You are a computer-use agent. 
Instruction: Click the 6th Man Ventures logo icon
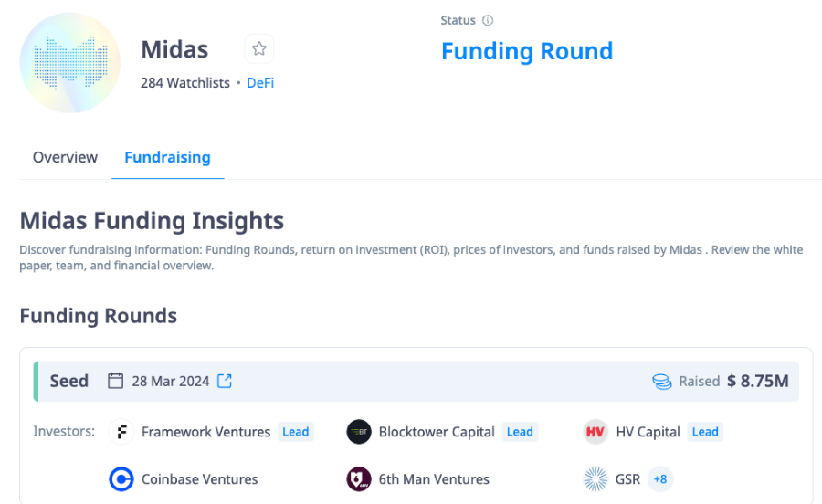click(359, 478)
